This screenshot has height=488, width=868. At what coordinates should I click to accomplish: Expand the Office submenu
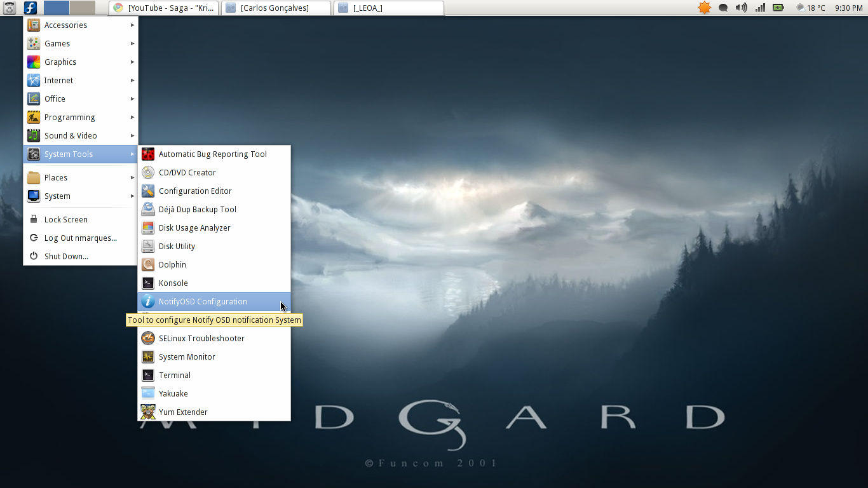point(81,99)
